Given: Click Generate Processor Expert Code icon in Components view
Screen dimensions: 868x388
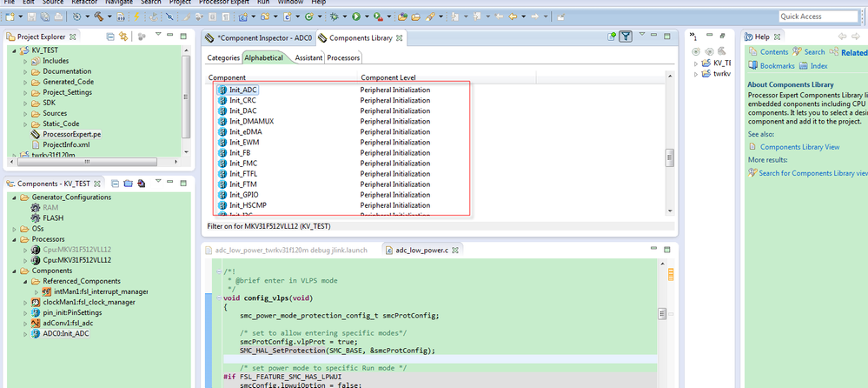Looking at the screenshot, I should pyautogui.click(x=141, y=184).
